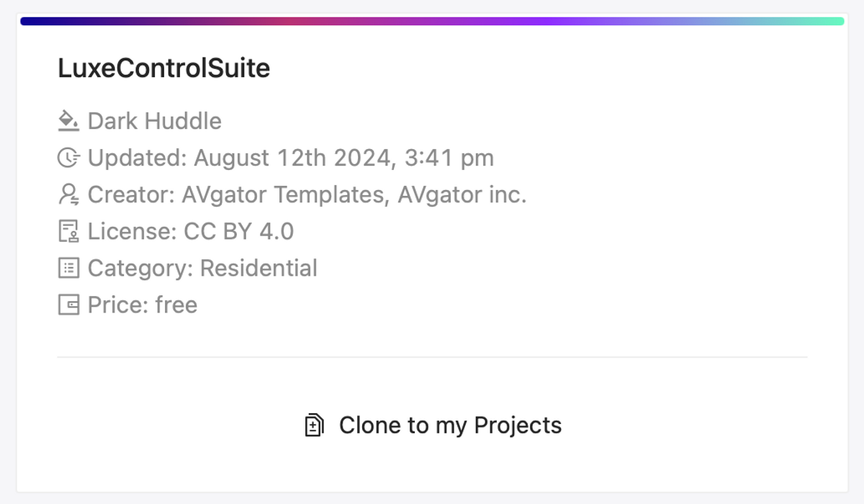Click the icon before LuxeControlSuite details
This screenshot has width=864, height=504.
68,121
